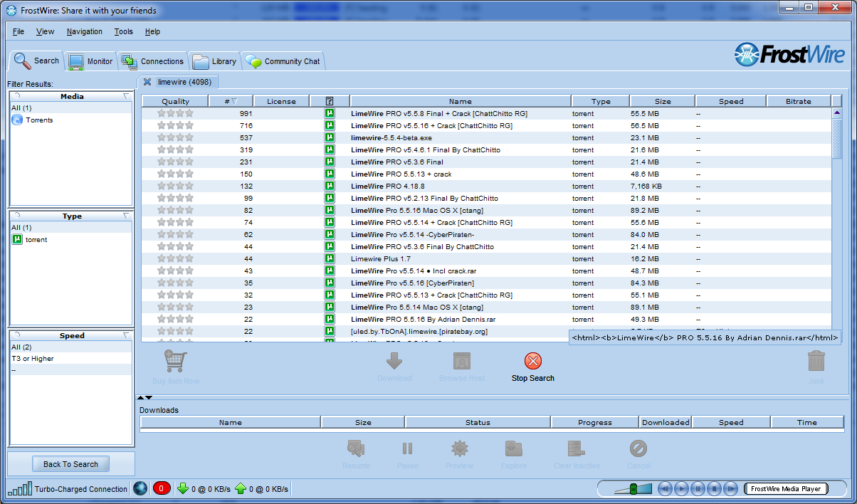Click the greyed Download arrow icon

click(394, 361)
